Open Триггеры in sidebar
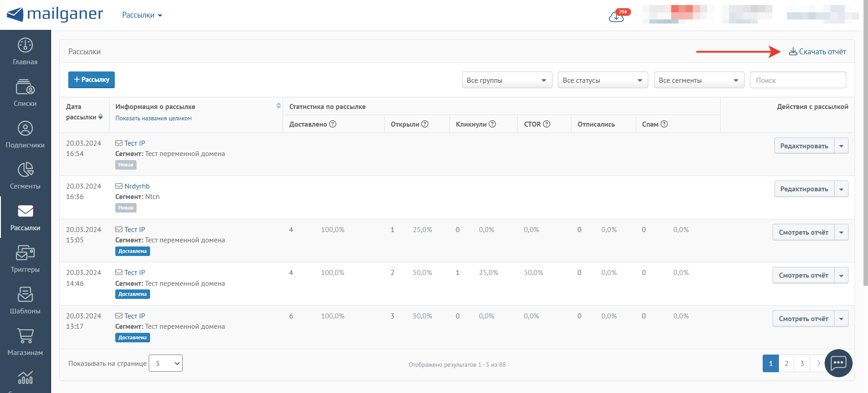 tap(25, 259)
